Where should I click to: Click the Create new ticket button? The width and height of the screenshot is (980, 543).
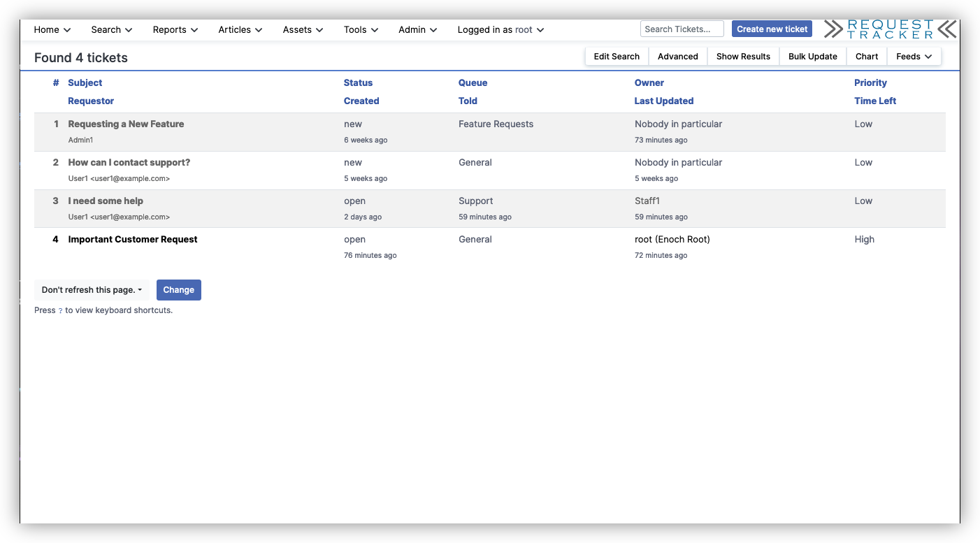click(x=772, y=29)
